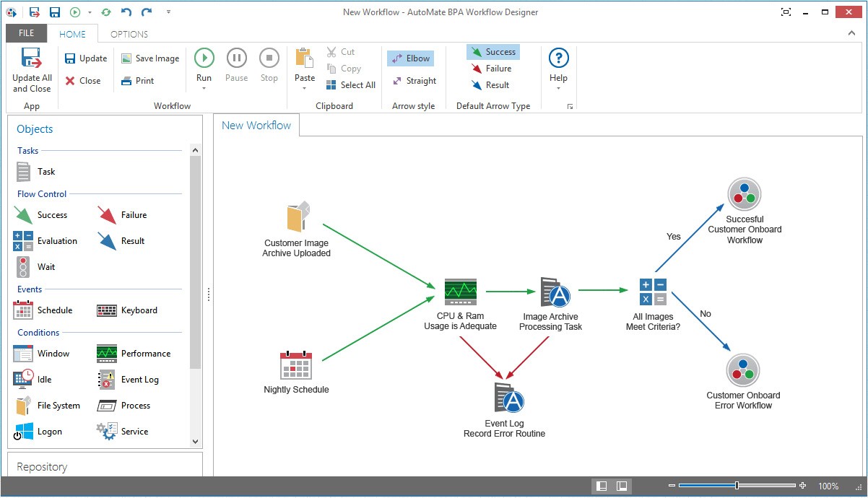Click the Repository panel header
This screenshot has height=498, width=868.
[42, 466]
